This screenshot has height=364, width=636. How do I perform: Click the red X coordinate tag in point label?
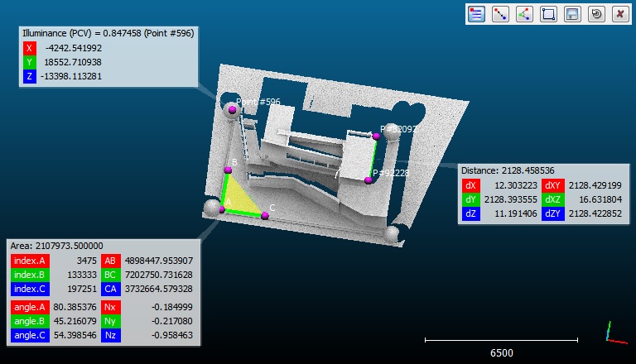tap(29, 48)
